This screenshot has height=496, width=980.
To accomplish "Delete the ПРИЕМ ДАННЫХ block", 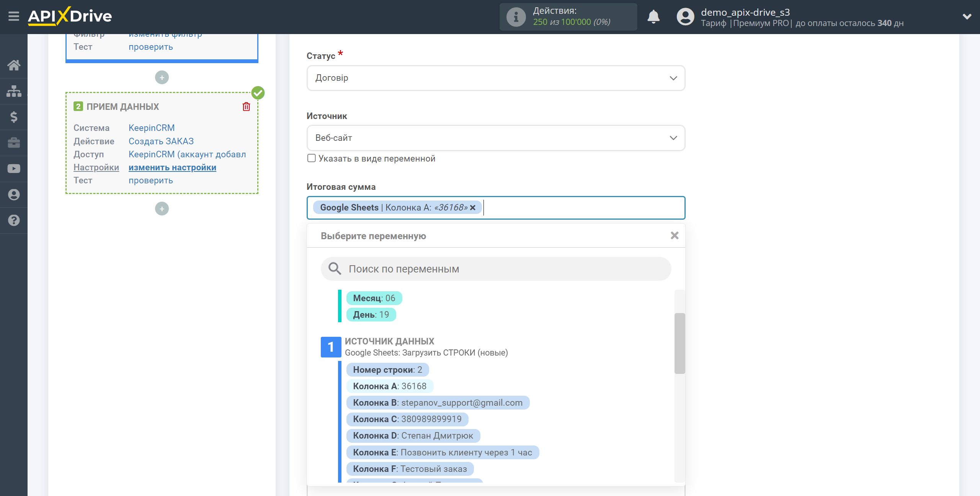I will pyautogui.click(x=246, y=106).
